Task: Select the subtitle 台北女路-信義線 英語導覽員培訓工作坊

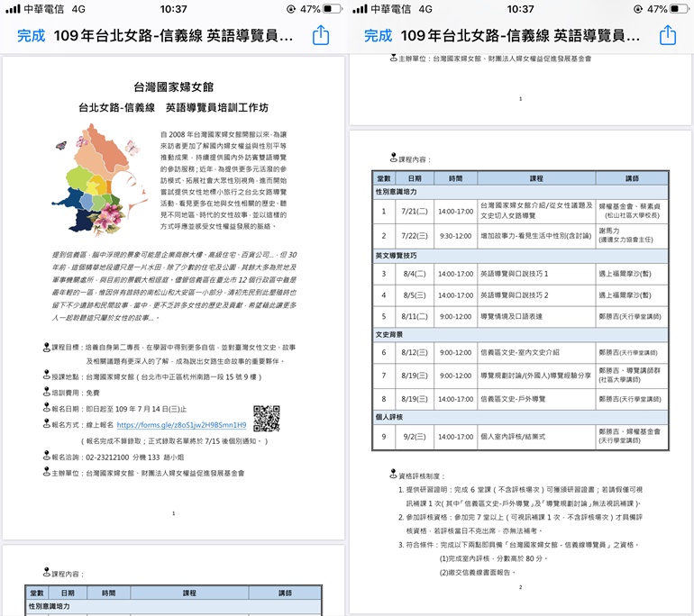Action: tap(173, 107)
